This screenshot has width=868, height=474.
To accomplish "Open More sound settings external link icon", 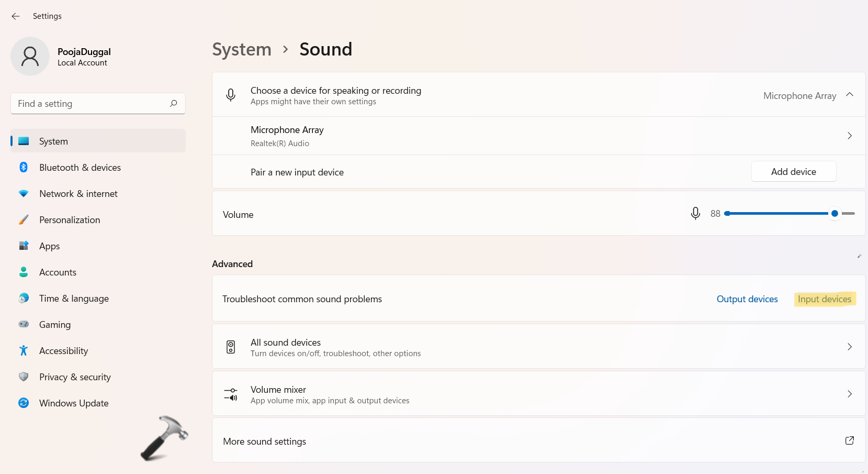I will coord(850,440).
